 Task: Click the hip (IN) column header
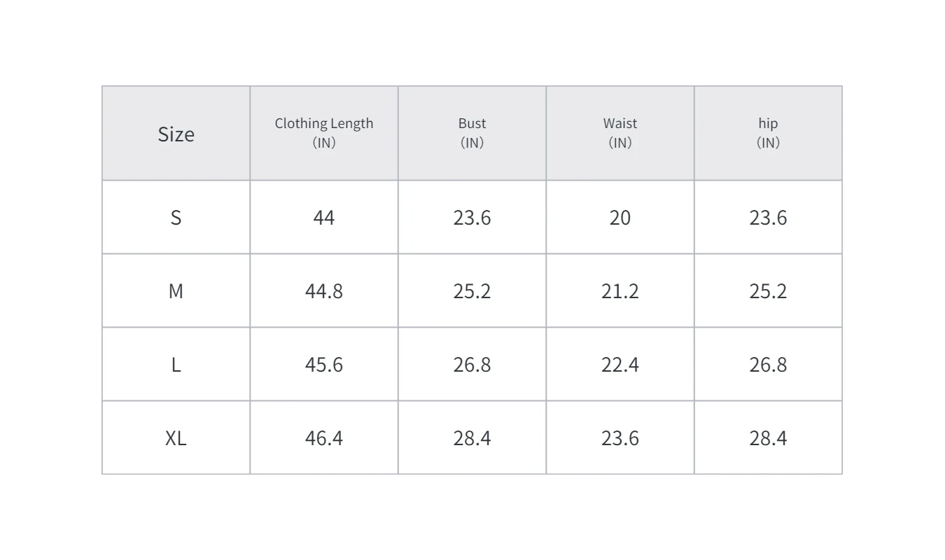(768, 133)
